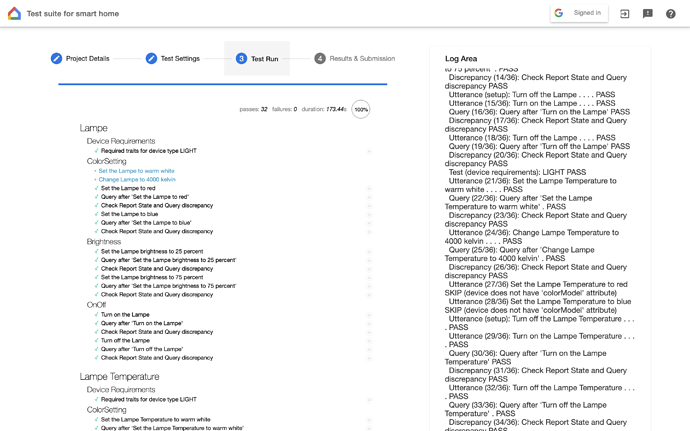Click 'Device Requirements' under Lampe
This screenshot has width=690, height=431.
(121, 141)
